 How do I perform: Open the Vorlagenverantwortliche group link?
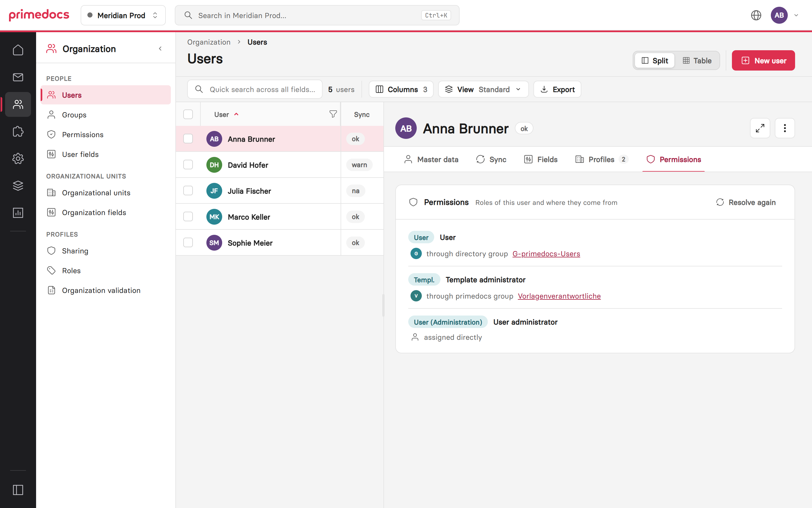pyautogui.click(x=559, y=296)
